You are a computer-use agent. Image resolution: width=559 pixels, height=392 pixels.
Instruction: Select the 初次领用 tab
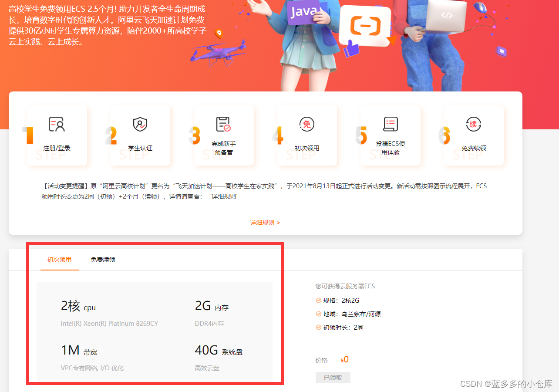coord(59,260)
